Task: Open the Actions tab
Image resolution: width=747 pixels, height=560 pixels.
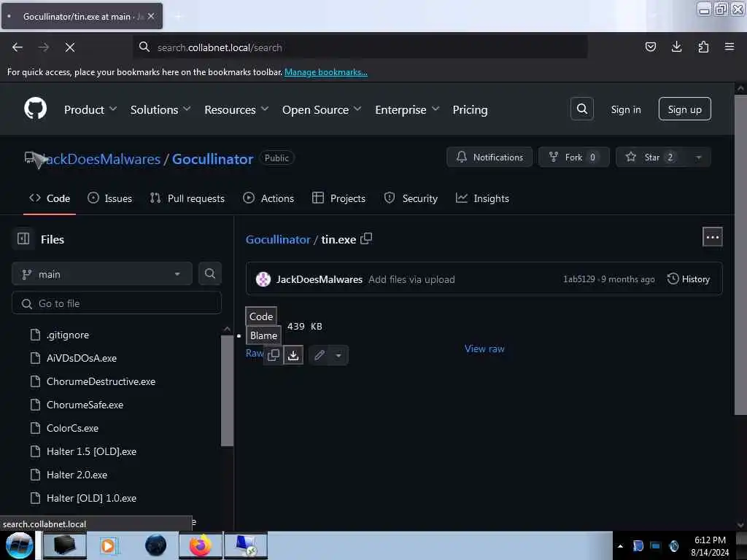Action: pyautogui.click(x=268, y=198)
